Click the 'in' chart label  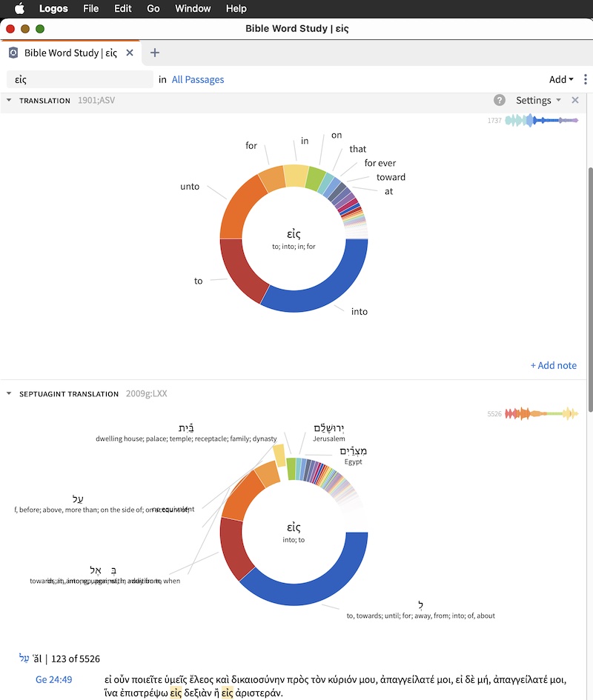click(305, 141)
